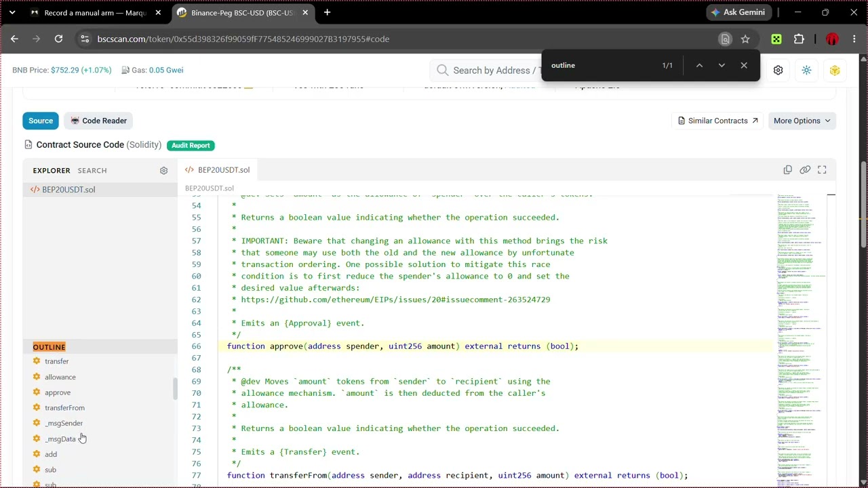Image resolution: width=868 pixels, height=488 pixels.
Task: Open the browser Extensions puzzle icon
Action: [799, 39]
